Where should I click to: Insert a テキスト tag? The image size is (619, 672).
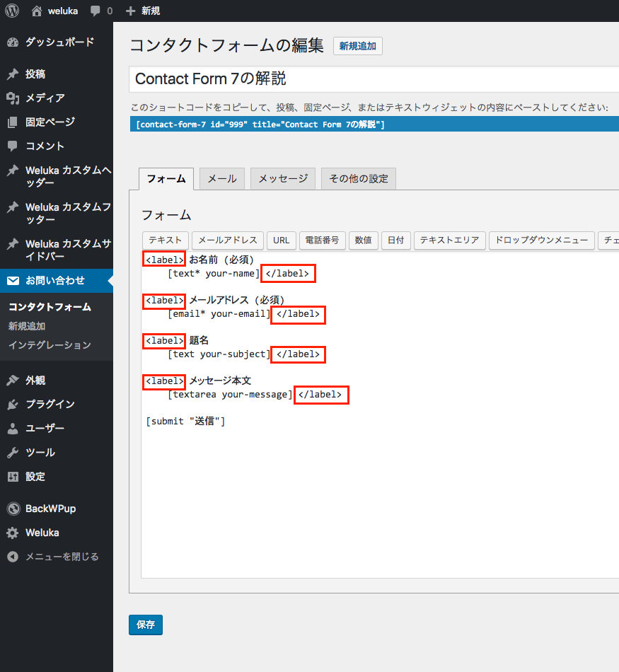coord(165,240)
